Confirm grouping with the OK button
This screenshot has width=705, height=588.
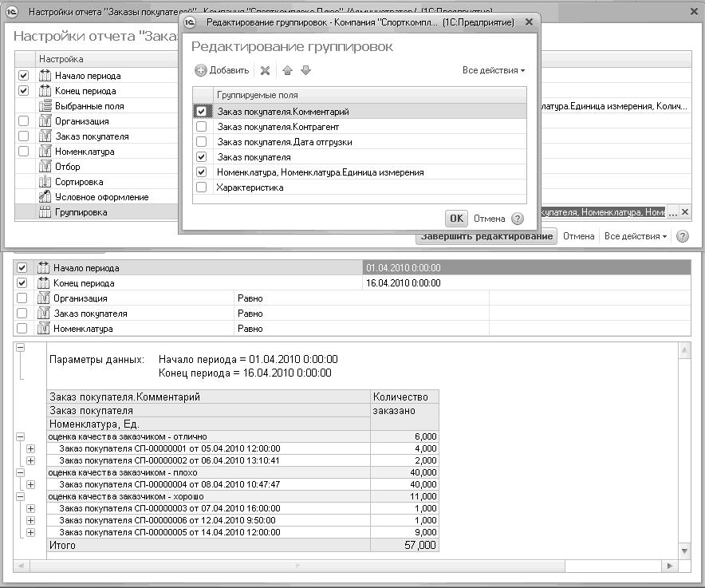click(x=456, y=219)
